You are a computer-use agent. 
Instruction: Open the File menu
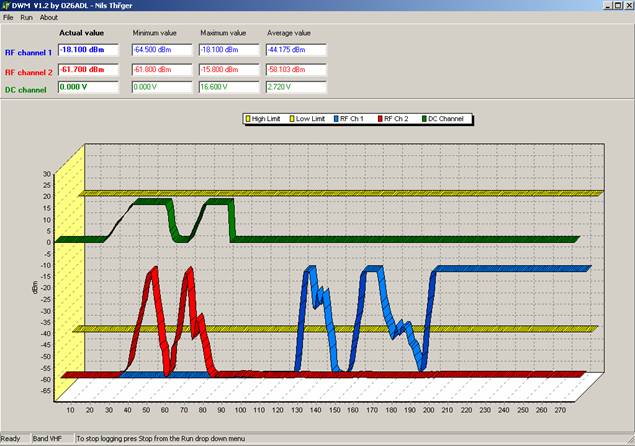pyautogui.click(x=8, y=18)
